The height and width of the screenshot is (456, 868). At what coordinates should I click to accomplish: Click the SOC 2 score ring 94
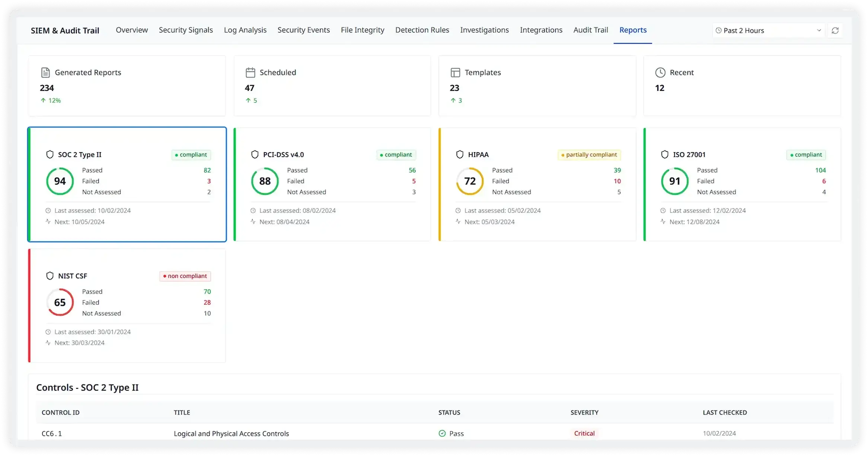click(60, 181)
